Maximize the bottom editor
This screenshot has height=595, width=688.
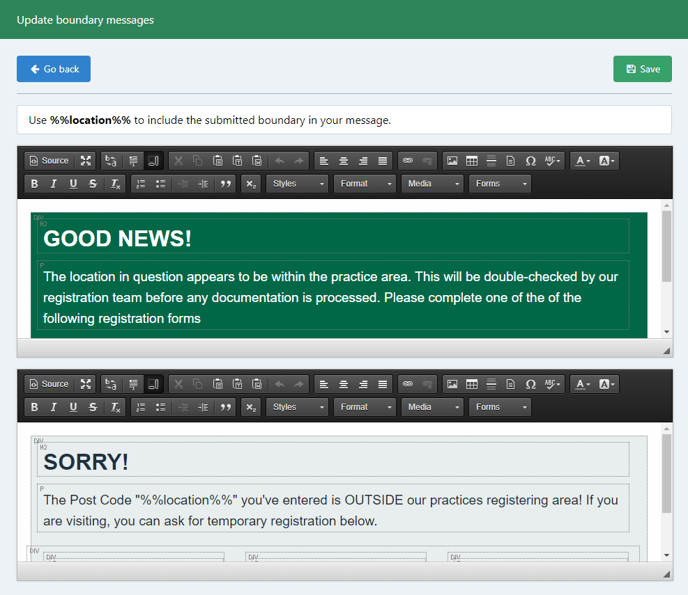[86, 384]
